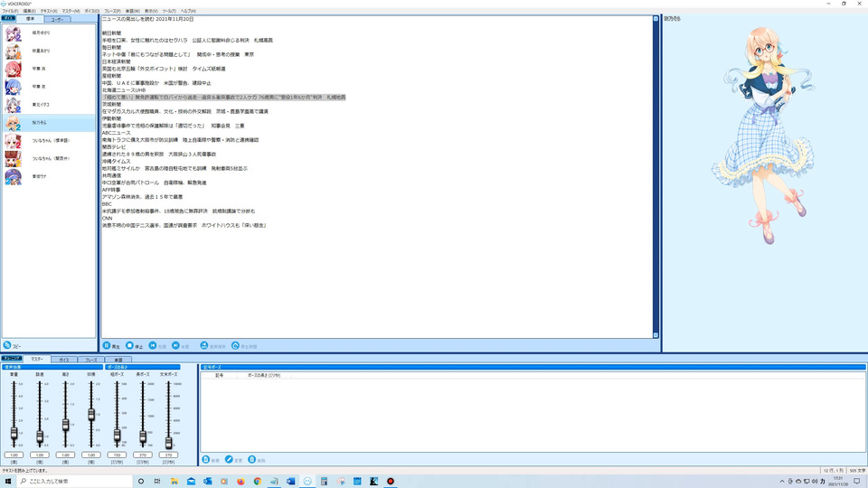Image resolution: width=868 pixels, height=488 pixels.
Task: Click the '記号' column header
Action: 220,376
